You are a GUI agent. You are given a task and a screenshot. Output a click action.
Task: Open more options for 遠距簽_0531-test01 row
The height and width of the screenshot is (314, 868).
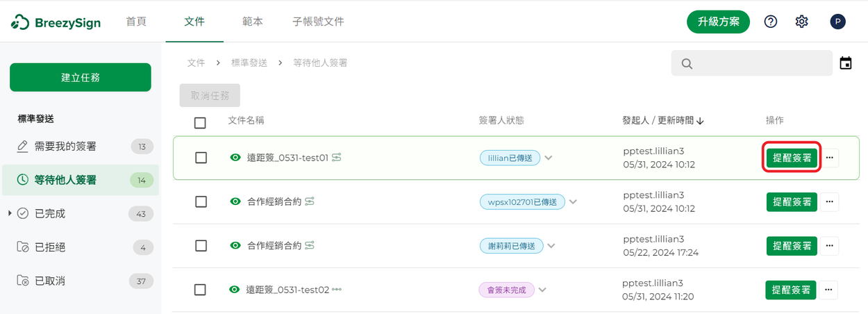coord(830,158)
